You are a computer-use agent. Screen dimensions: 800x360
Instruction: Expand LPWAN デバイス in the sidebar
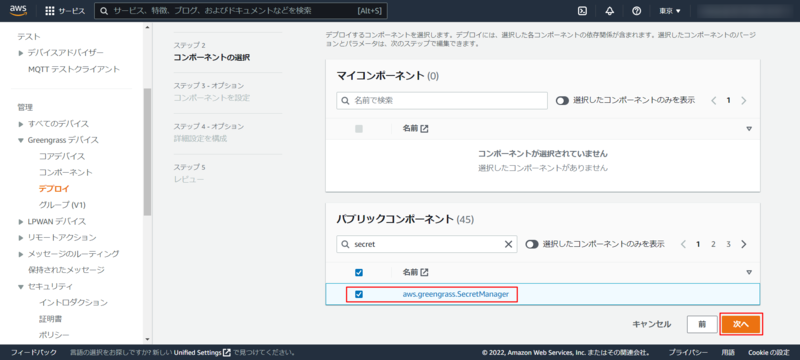(21, 222)
